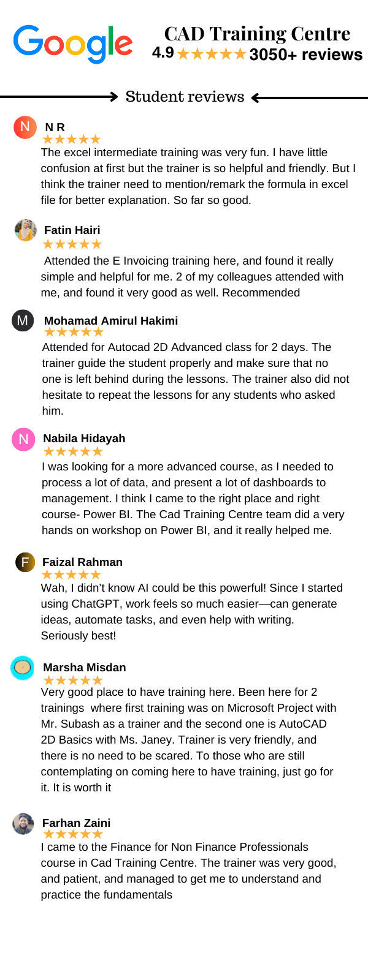Click the 3050+ reviews text
This screenshot has height=980, width=368.
click(x=306, y=55)
